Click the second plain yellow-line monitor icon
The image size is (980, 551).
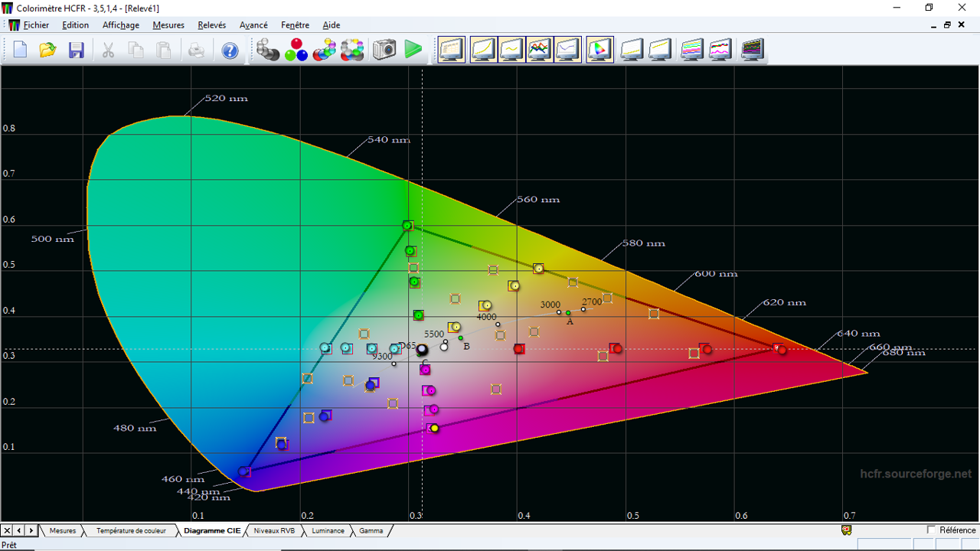[x=660, y=50]
